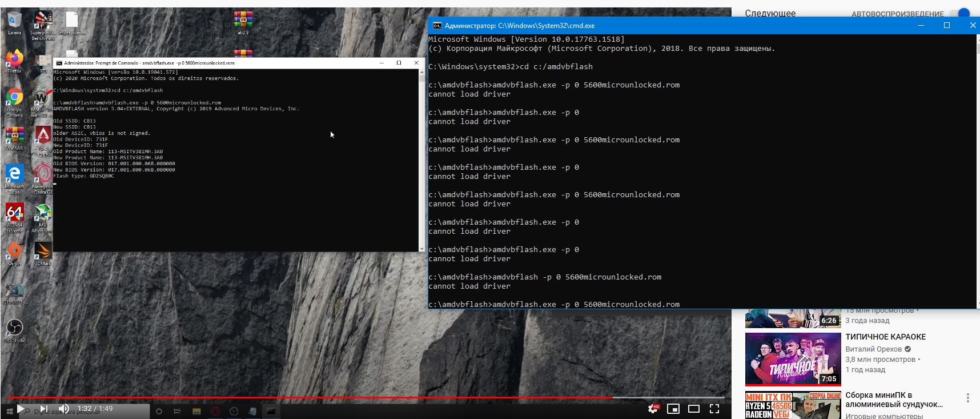Image resolution: width=980 pixels, height=419 pixels.
Task: Click the 'older ASIC, vbios is not signed.' line
Action: [x=102, y=133]
